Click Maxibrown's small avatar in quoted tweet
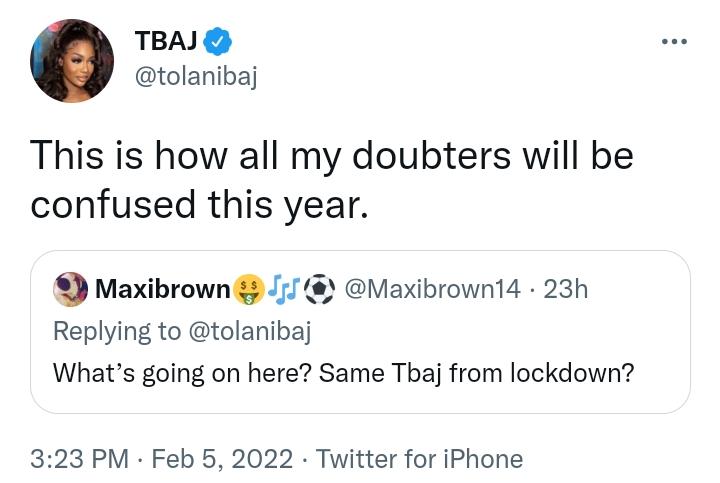The image size is (720, 483). [68, 290]
